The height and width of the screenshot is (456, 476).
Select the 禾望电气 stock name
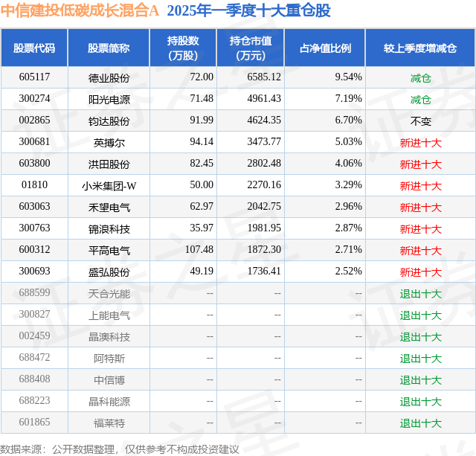click(109, 207)
